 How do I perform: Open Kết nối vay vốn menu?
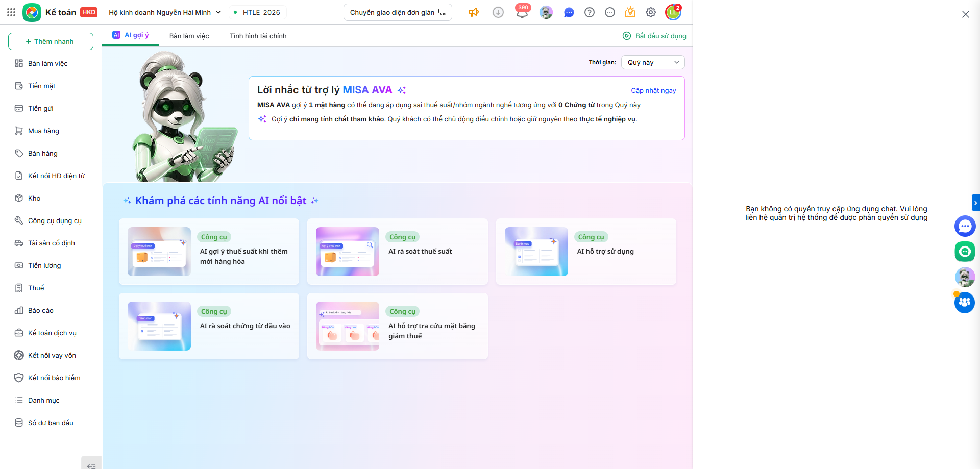click(51, 355)
